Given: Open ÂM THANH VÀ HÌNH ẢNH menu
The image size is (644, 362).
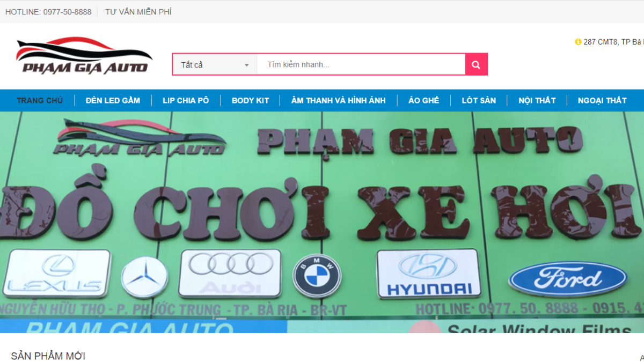Looking at the screenshot, I should (x=338, y=100).
